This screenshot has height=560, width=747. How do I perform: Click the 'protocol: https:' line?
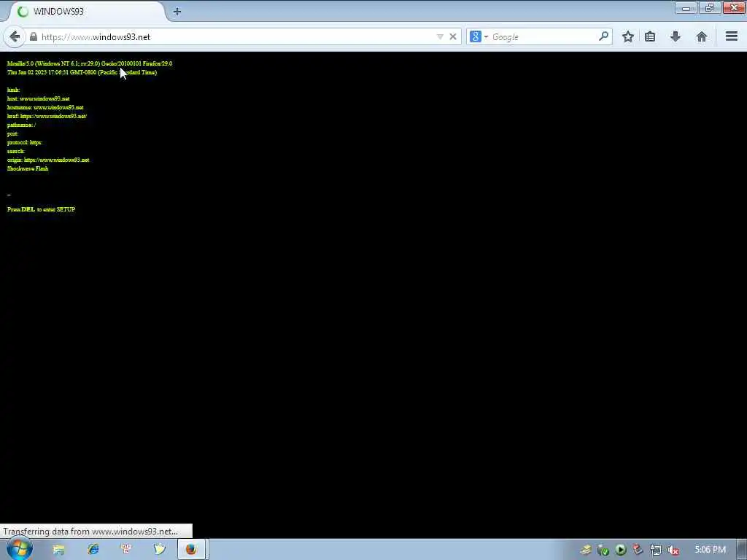[24, 142]
